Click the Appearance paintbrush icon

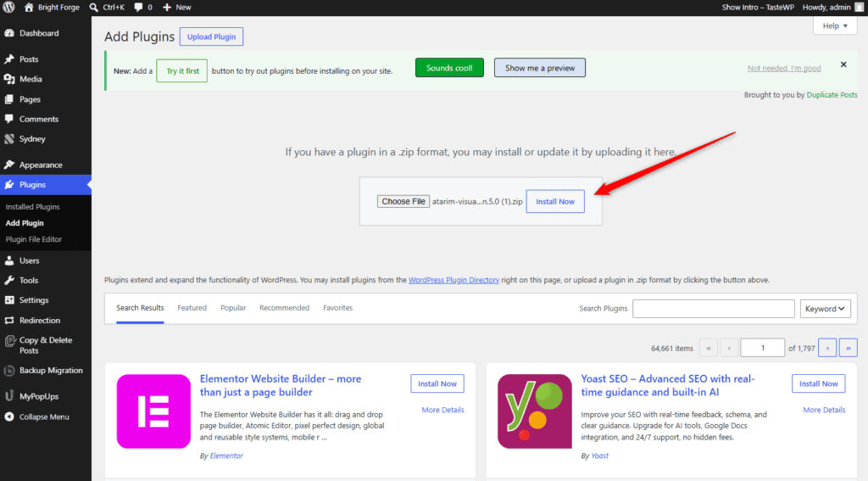(9, 165)
